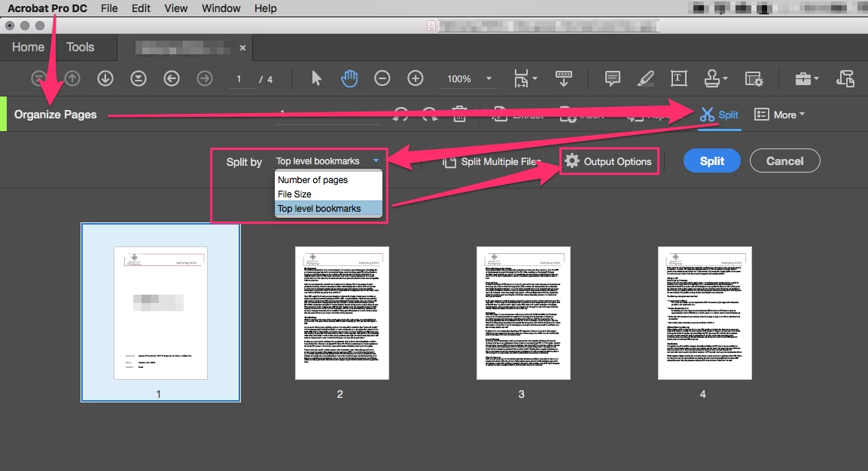Viewport: 868px width, 471px height.
Task: Go to previous page with up arrow
Action: [72, 78]
